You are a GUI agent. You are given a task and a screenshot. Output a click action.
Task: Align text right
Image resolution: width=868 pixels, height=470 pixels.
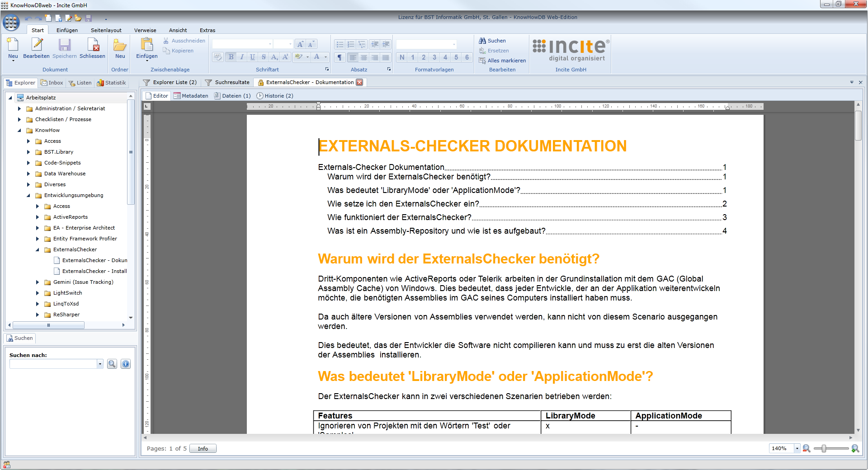point(374,57)
